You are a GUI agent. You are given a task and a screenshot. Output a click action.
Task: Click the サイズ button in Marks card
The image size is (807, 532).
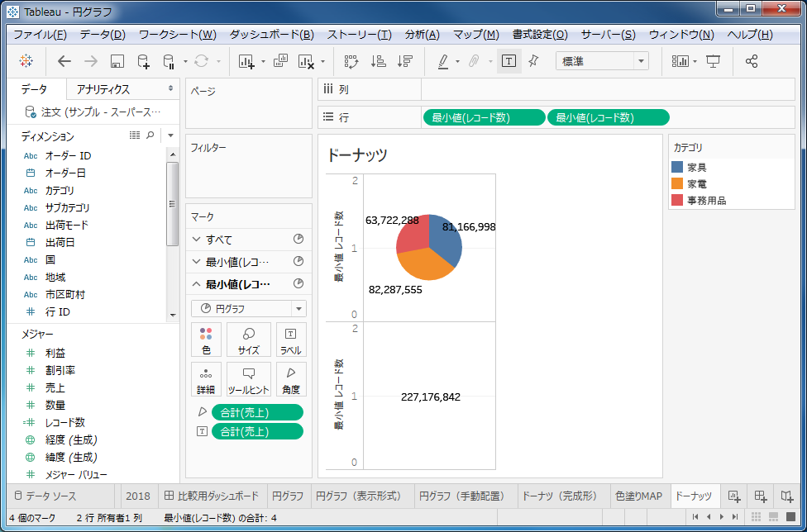249,340
